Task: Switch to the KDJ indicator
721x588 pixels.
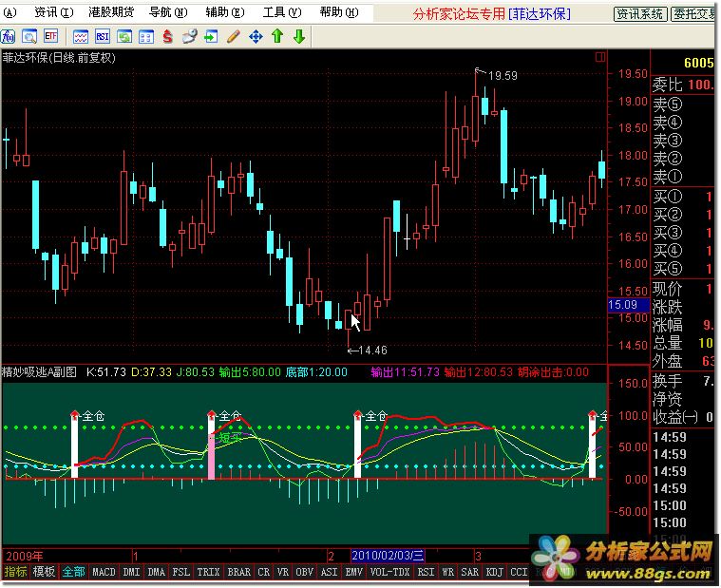Action: (x=495, y=572)
